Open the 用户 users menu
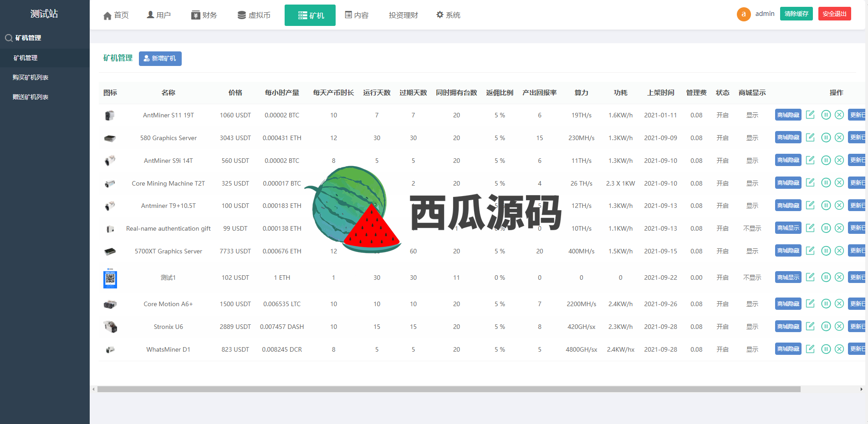Screen dimensions: 868x424 click(x=159, y=15)
